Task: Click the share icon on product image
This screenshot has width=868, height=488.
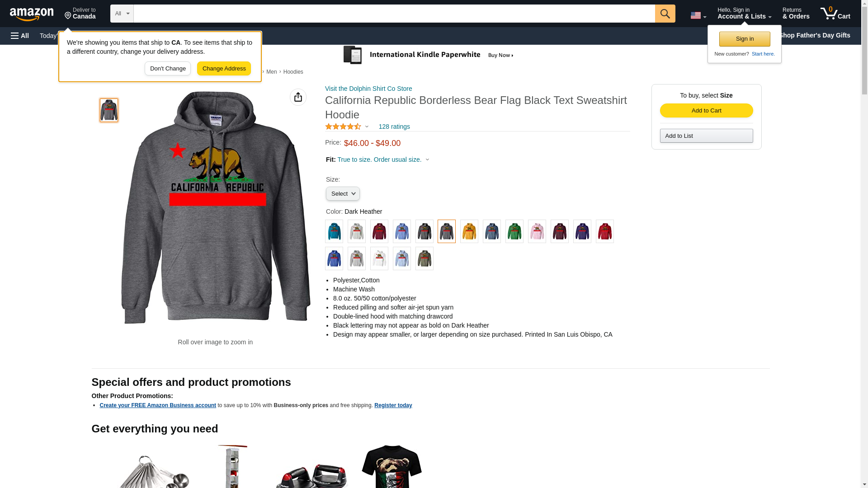Action: coord(298,97)
